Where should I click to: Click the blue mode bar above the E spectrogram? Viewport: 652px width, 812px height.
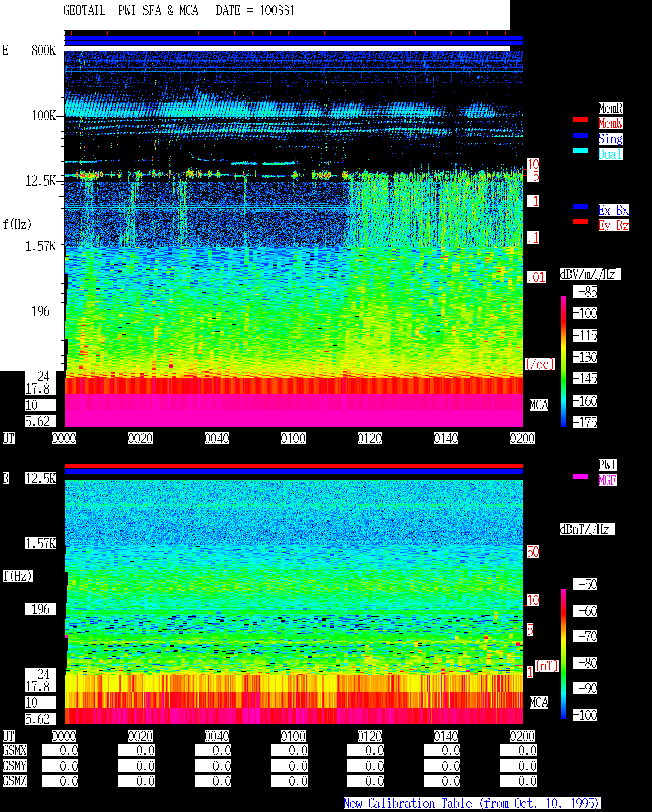coord(293,41)
